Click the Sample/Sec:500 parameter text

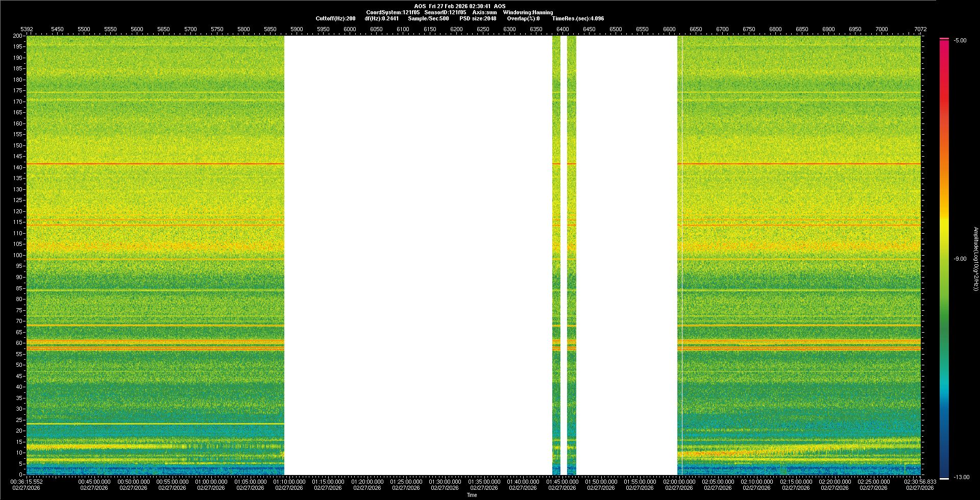click(428, 18)
